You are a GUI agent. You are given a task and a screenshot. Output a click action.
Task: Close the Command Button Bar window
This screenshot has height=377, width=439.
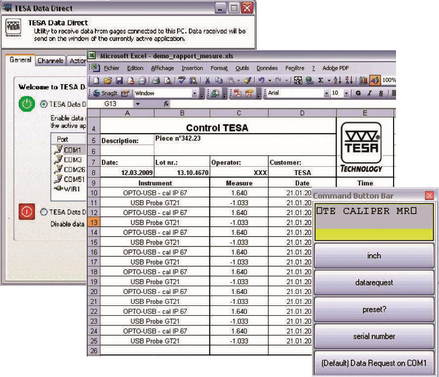[429, 195]
